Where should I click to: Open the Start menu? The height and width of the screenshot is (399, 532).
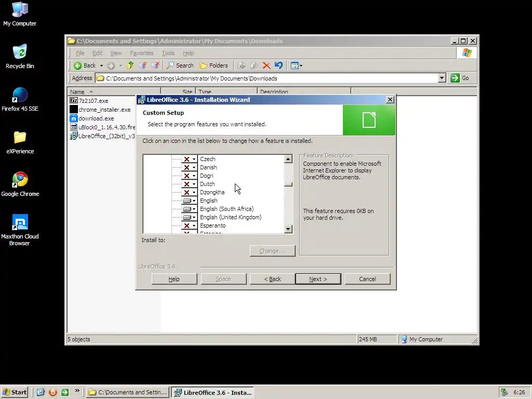pos(14,392)
